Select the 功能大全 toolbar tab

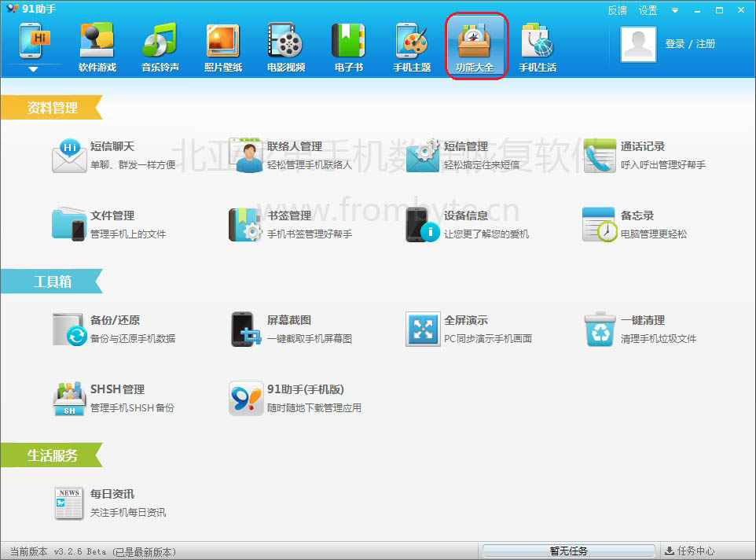coord(475,47)
